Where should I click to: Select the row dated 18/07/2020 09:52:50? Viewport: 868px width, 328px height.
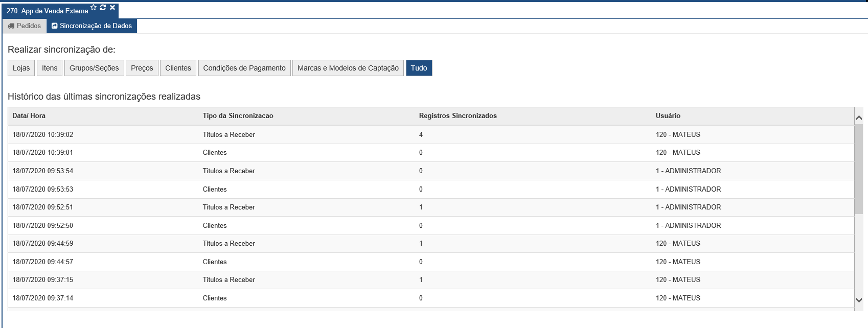pyautogui.click(x=431, y=226)
